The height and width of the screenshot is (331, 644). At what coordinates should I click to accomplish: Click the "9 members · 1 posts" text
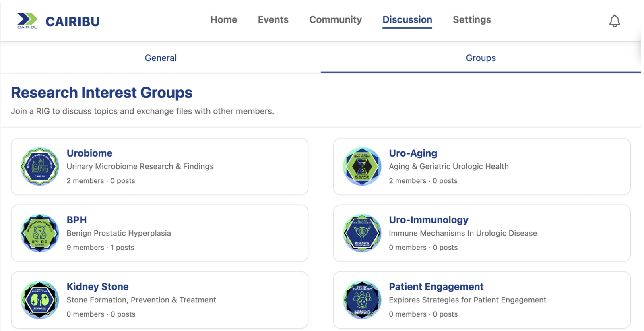(x=101, y=248)
